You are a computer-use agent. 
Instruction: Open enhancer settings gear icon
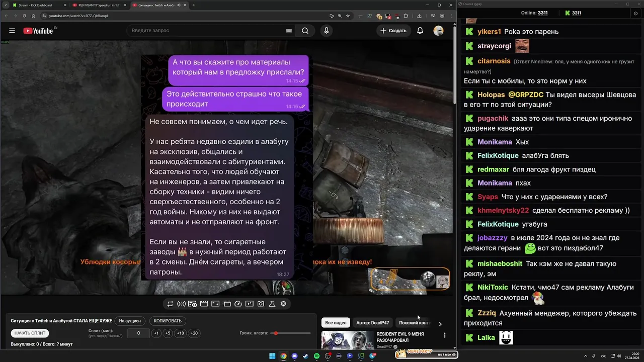coord(283,304)
